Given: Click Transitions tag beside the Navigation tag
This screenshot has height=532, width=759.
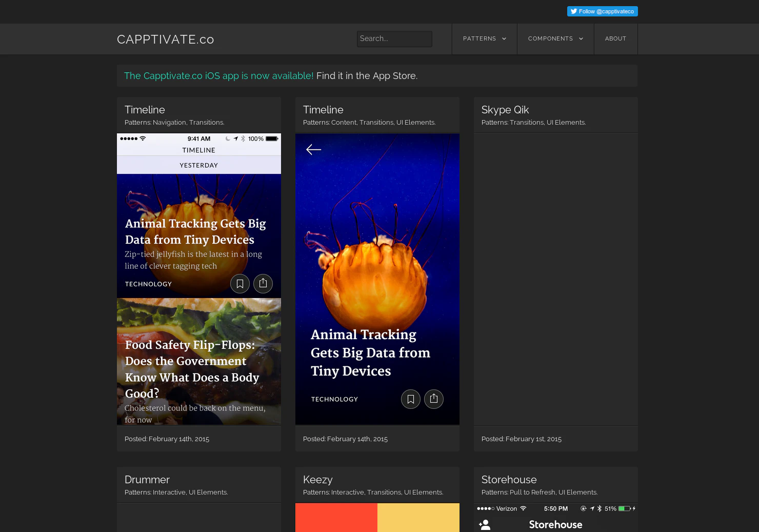Looking at the screenshot, I should point(206,123).
